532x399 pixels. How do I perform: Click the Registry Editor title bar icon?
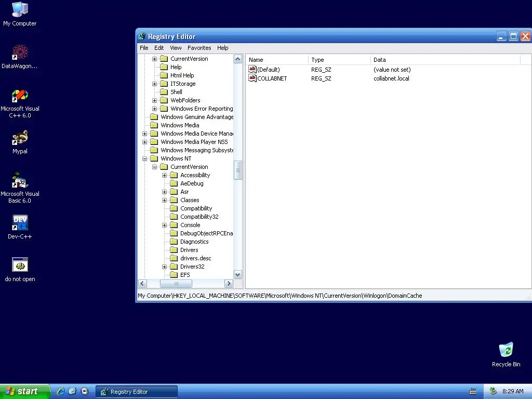tap(142, 36)
